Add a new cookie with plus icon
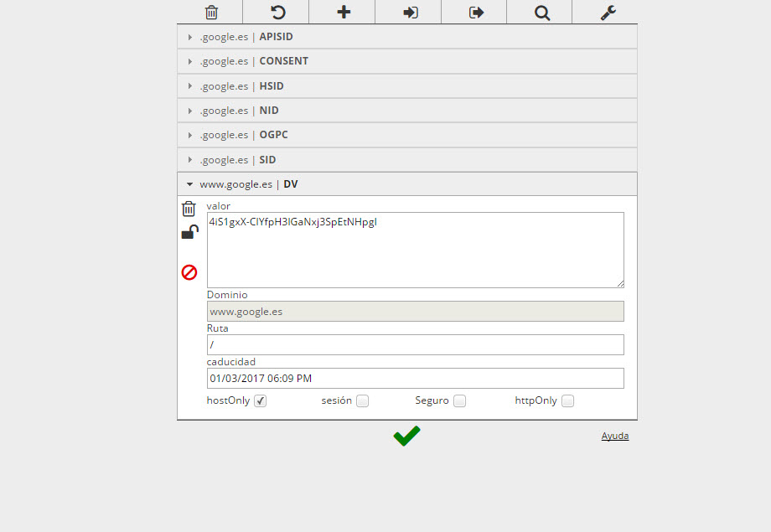The image size is (771, 532). (x=344, y=13)
